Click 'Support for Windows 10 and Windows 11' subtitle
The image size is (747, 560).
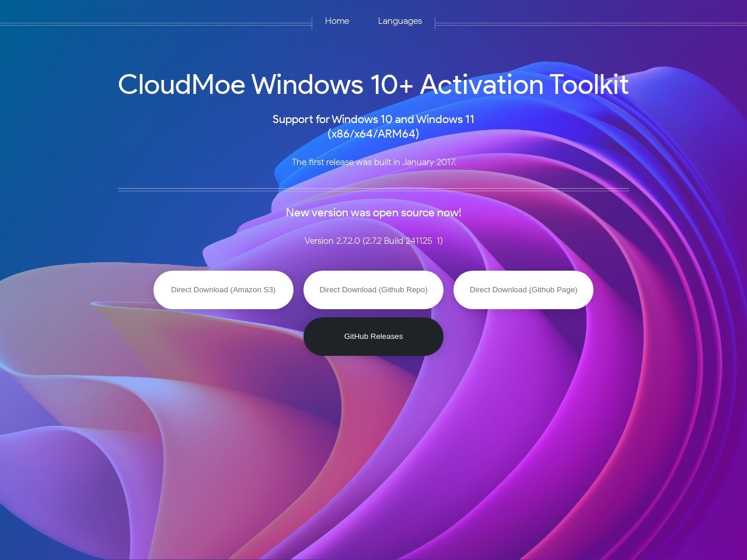click(373, 120)
